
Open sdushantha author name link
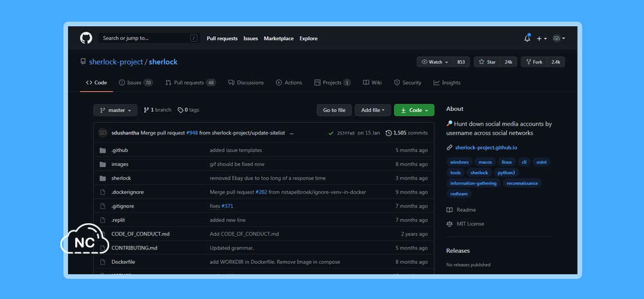point(125,133)
